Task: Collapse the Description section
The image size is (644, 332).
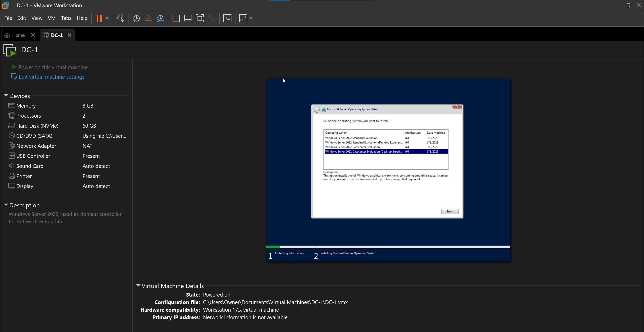Action: coord(6,205)
